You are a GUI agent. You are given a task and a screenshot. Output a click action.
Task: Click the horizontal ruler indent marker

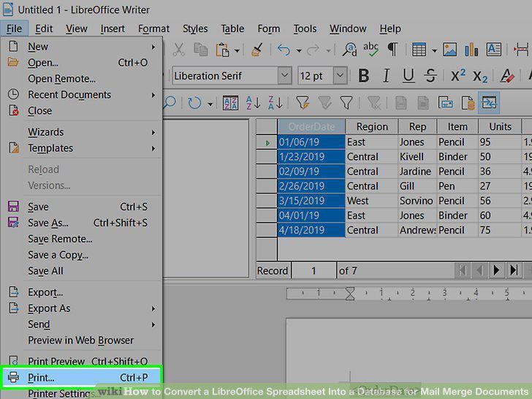pyautogui.click(x=350, y=294)
